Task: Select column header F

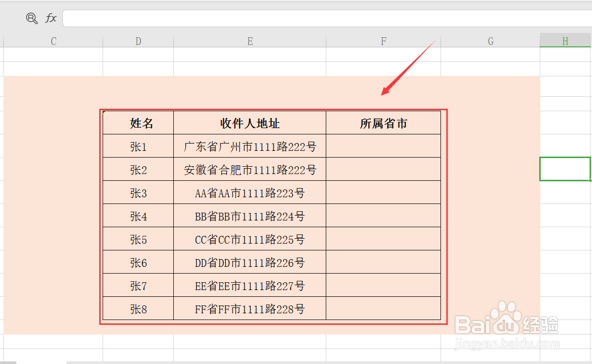Action: 383,41
